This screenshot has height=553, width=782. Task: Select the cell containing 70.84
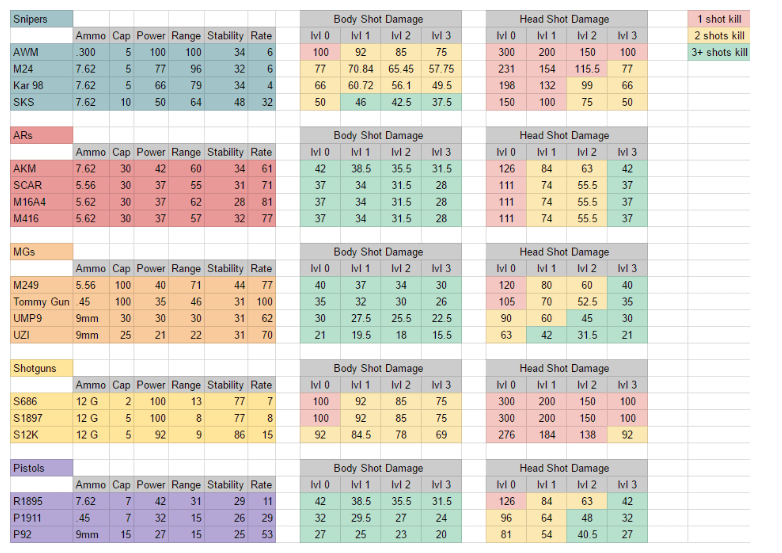(361, 68)
